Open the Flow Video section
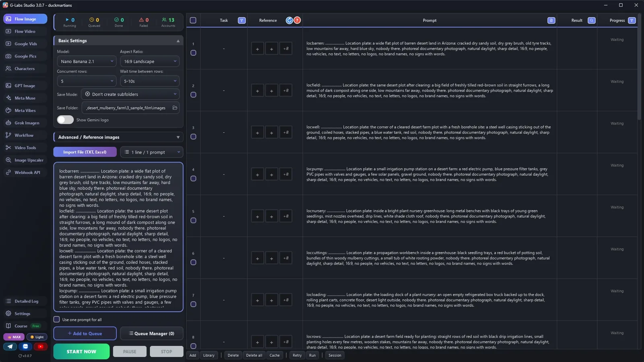 click(x=25, y=31)
